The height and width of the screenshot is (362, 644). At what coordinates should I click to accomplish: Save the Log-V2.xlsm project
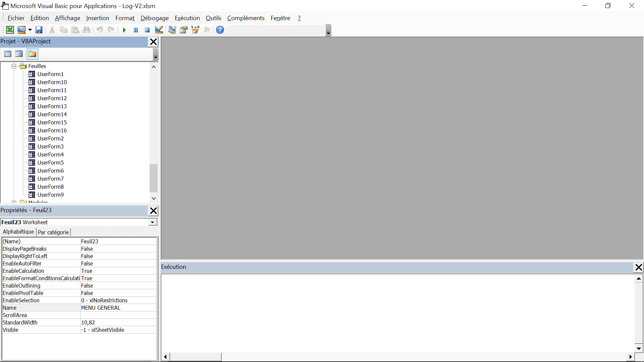pos(39,30)
